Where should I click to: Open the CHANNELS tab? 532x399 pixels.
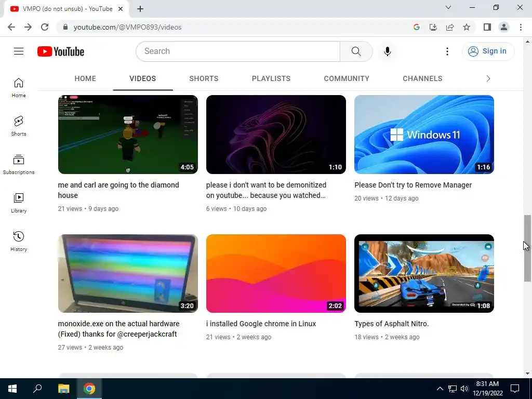point(422,79)
